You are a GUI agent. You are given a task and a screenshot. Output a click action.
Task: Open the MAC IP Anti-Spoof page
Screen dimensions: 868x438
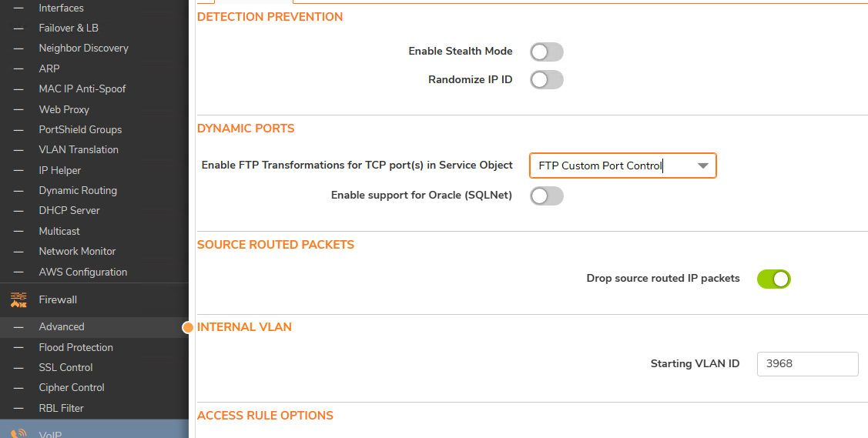(x=82, y=89)
